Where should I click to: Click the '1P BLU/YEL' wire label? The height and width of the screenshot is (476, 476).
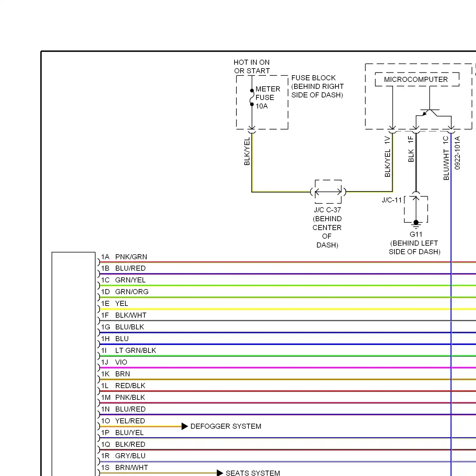(x=122, y=433)
